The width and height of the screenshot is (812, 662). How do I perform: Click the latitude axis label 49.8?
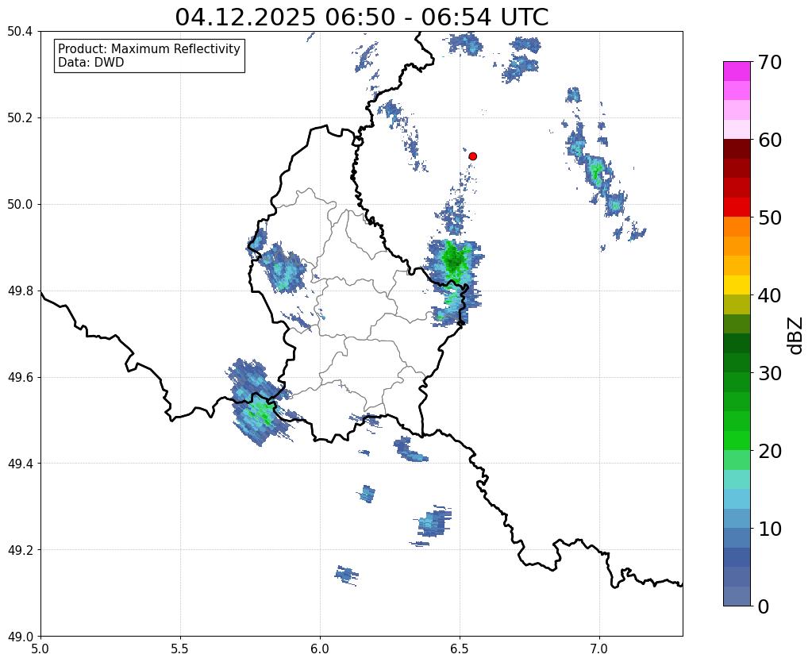(x=20, y=291)
